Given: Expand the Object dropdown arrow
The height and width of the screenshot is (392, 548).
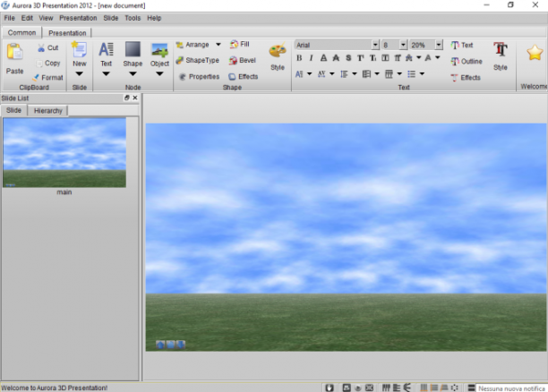Looking at the screenshot, I should point(159,74).
